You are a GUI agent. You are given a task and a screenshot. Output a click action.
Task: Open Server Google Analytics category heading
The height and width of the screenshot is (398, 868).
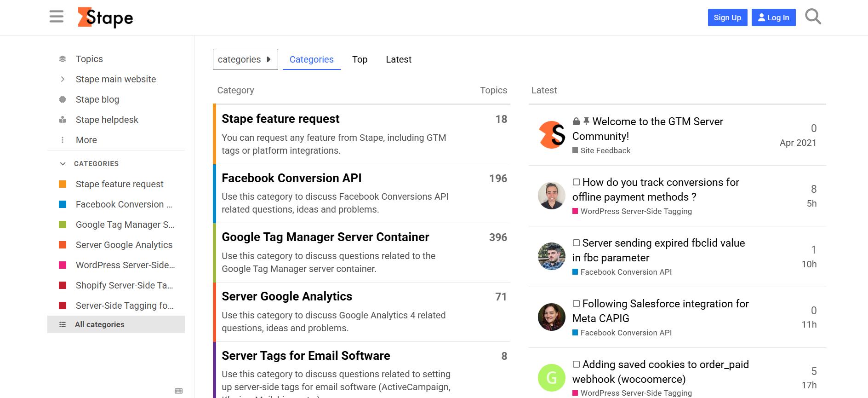pos(287,296)
